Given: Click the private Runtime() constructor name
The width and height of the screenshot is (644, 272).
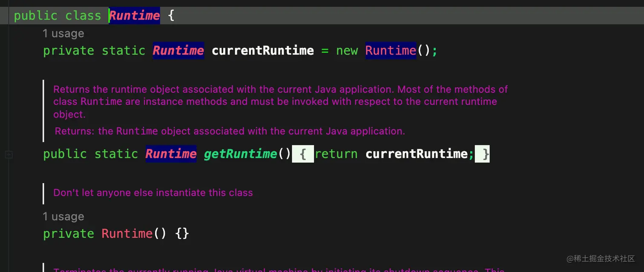Looking at the screenshot, I should point(127,234).
